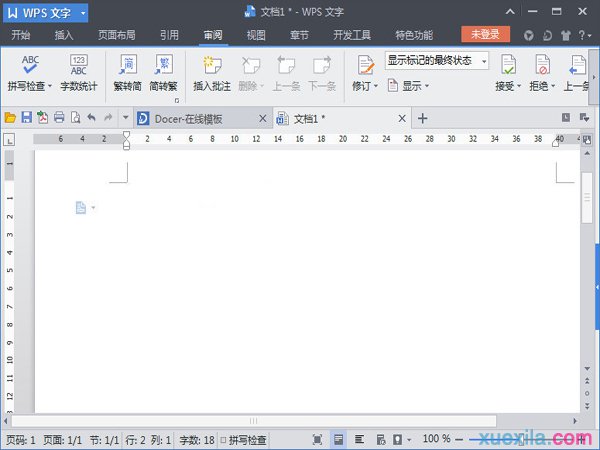
Task: Open the 章节 tab
Action: pyautogui.click(x=299, y=35)
